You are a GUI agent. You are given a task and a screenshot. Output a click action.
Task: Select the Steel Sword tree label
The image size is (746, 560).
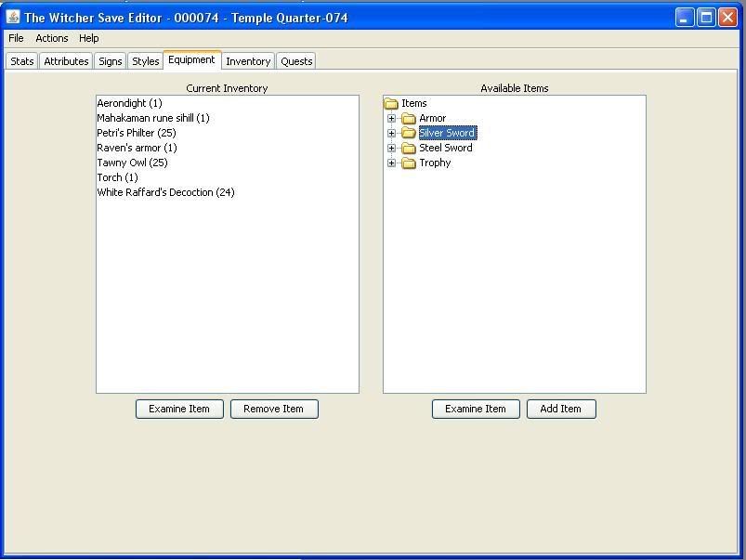tap(446, 148)
